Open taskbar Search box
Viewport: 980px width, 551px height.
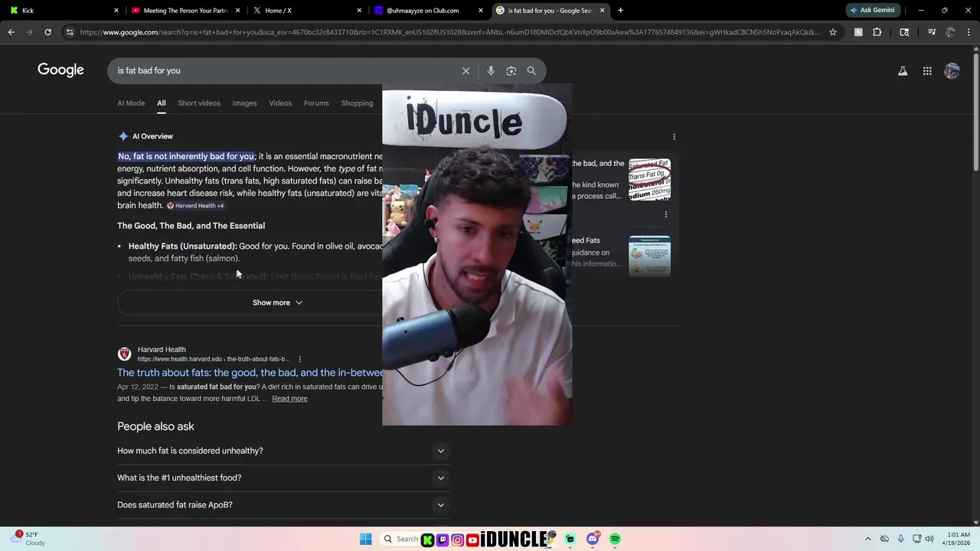400,540
